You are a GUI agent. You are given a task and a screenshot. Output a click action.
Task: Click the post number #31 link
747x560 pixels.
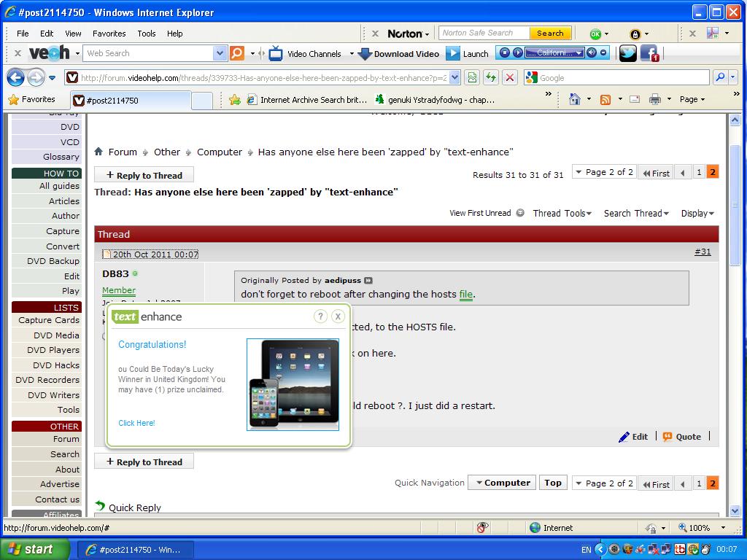(703, 252)
